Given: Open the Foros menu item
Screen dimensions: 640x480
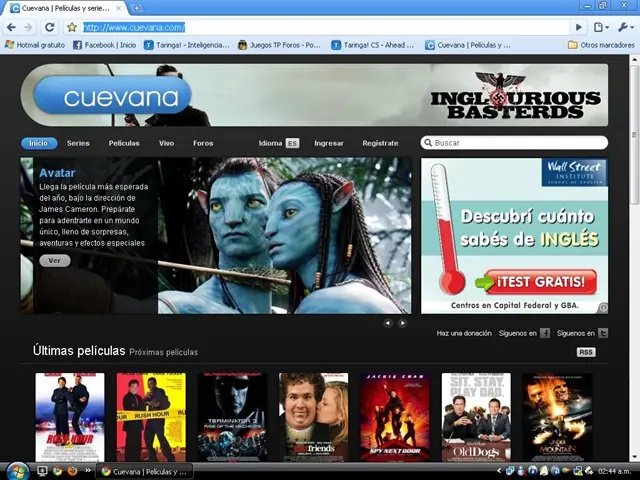Looking at the screenshot, I should [x=203, y=143].
